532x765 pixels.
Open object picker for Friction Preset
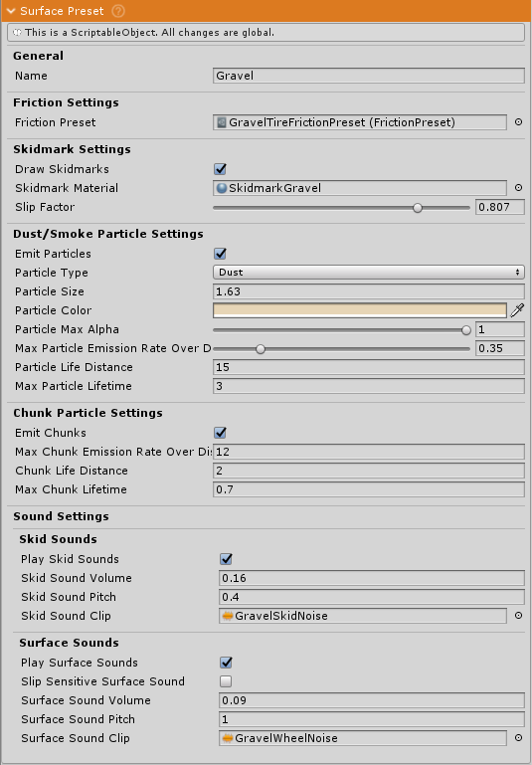pos(518,122)
